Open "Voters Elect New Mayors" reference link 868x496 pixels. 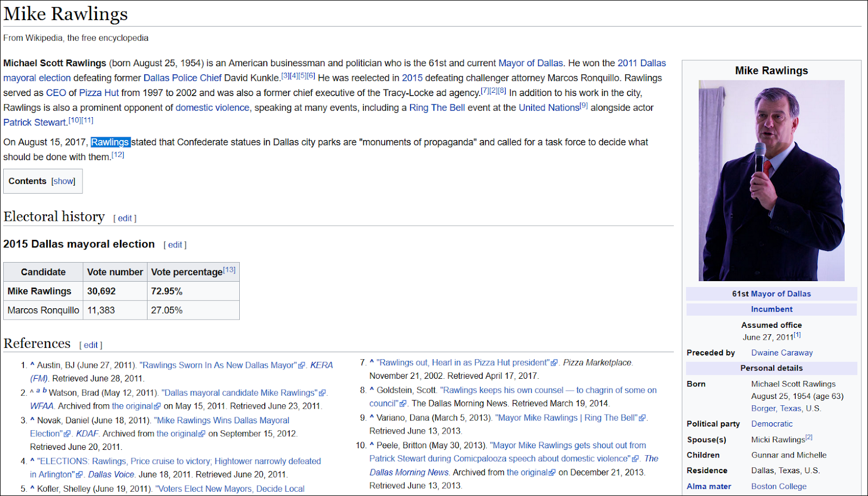(230, 489)
